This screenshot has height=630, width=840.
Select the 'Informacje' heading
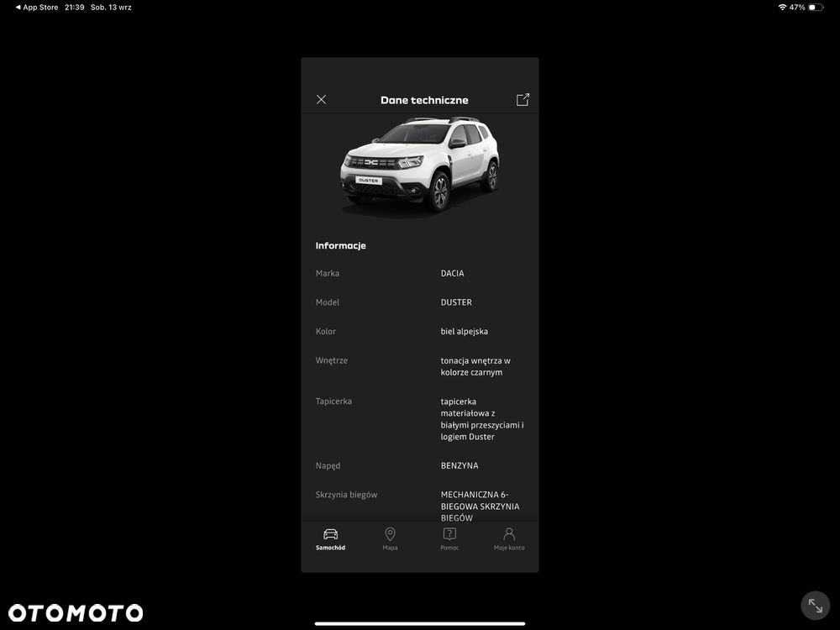(x=341, y=245)
